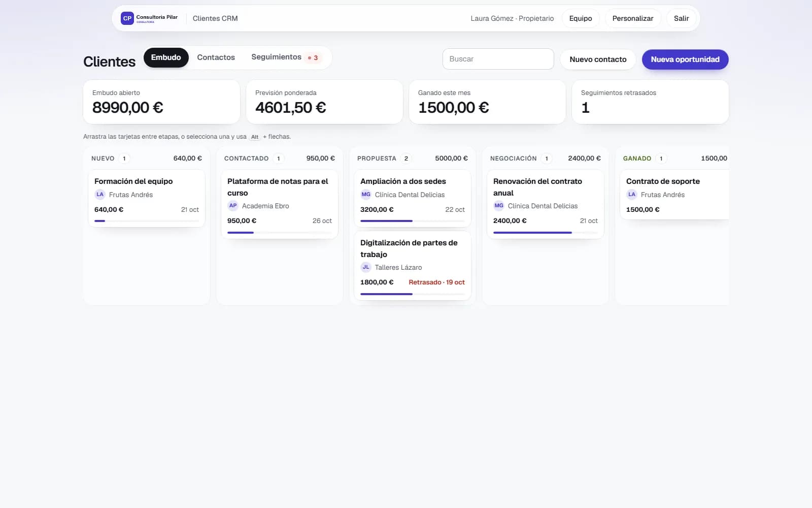Click the red 3 badge on Seguimientos
Image resolution: width=812 pixels, height=508 pixels.
pos(313,58)
